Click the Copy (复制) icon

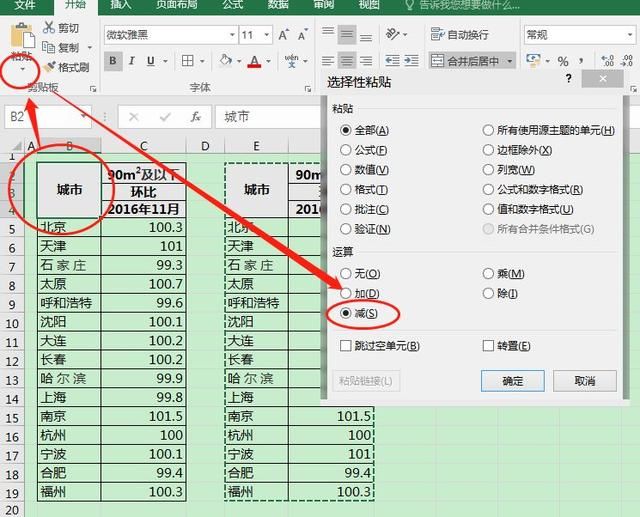(49, 47)
